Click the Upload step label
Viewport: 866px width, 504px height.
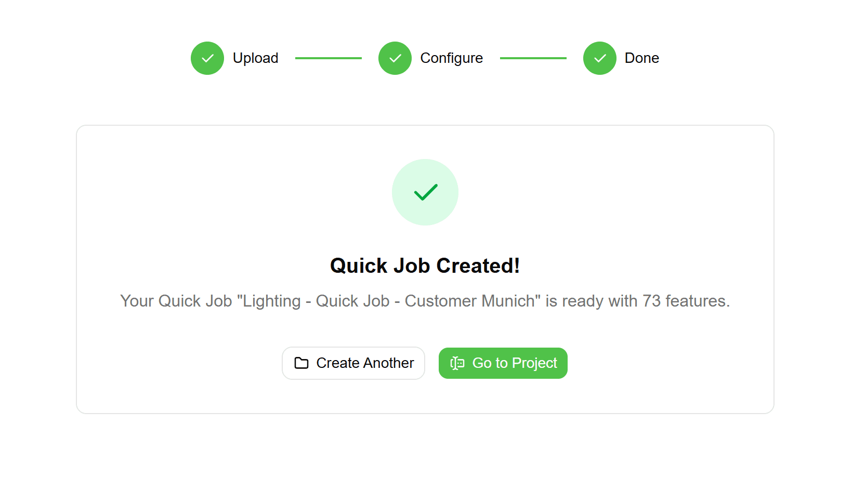255,58
